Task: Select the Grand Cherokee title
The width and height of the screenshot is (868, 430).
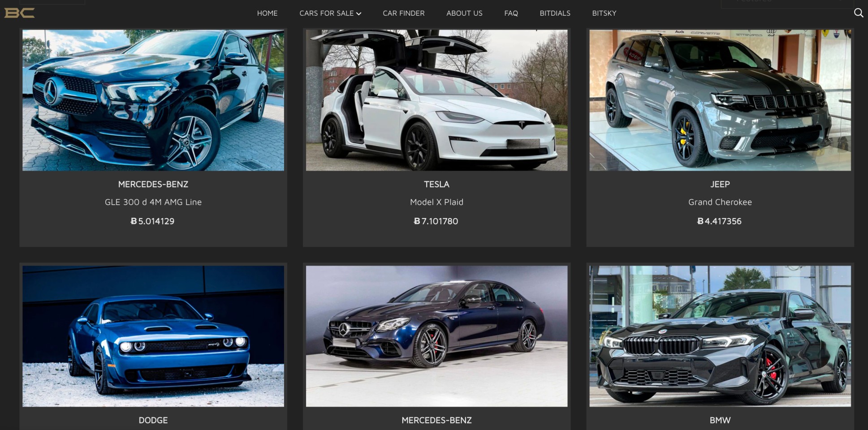Action: pyautogui.click(x=720, y=202)
